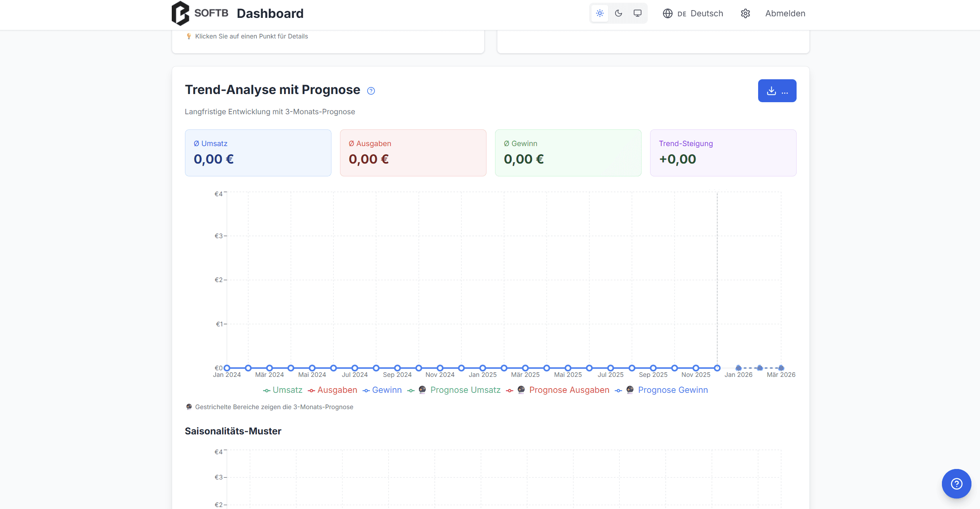
Task: Switch to light theme sun icon
Action: 600,13
